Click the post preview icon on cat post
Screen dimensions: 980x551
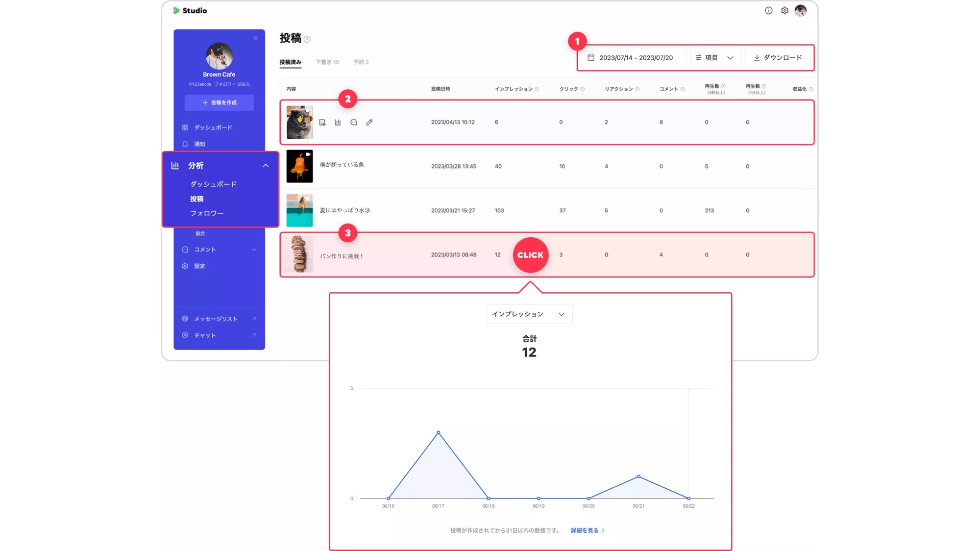[322, 122]
